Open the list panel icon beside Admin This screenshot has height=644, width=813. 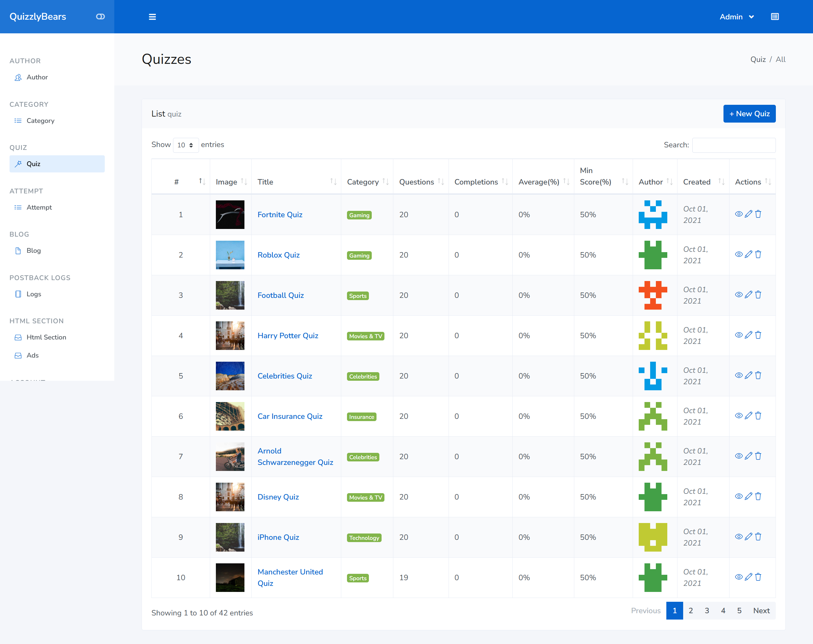775,17
